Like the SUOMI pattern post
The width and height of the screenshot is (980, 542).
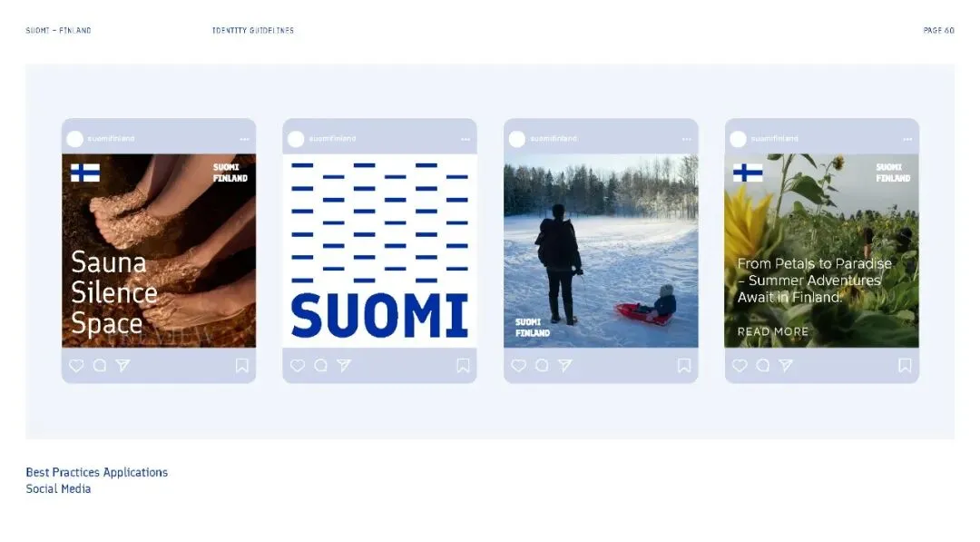tap(298, 366)
